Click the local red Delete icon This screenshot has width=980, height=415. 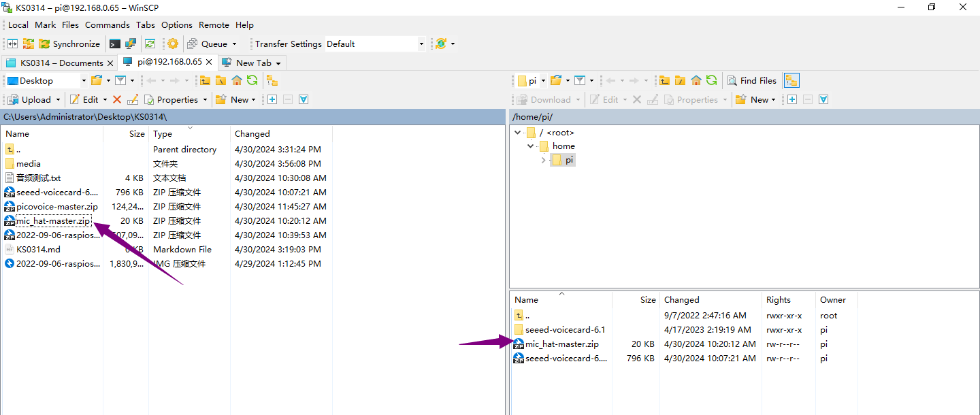[x=117, y=99]
